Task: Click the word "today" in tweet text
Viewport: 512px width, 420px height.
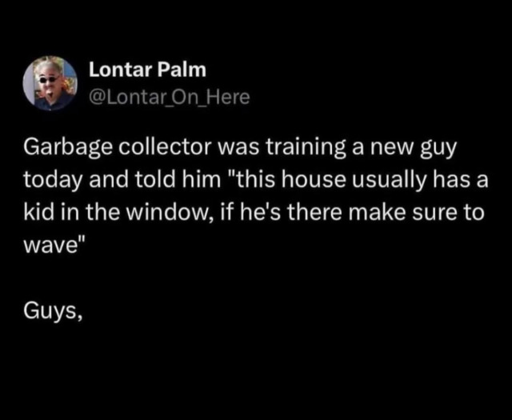Action: [x=53, y=181]
